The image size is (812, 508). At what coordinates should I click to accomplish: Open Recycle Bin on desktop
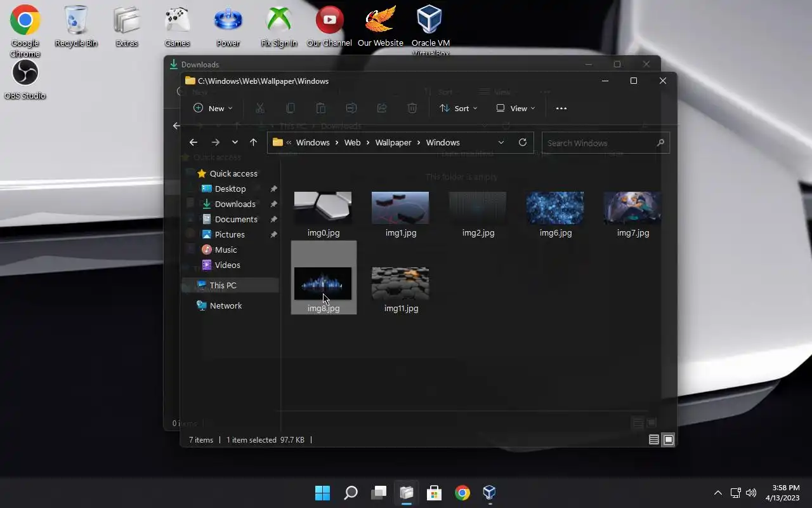point(76,27)
